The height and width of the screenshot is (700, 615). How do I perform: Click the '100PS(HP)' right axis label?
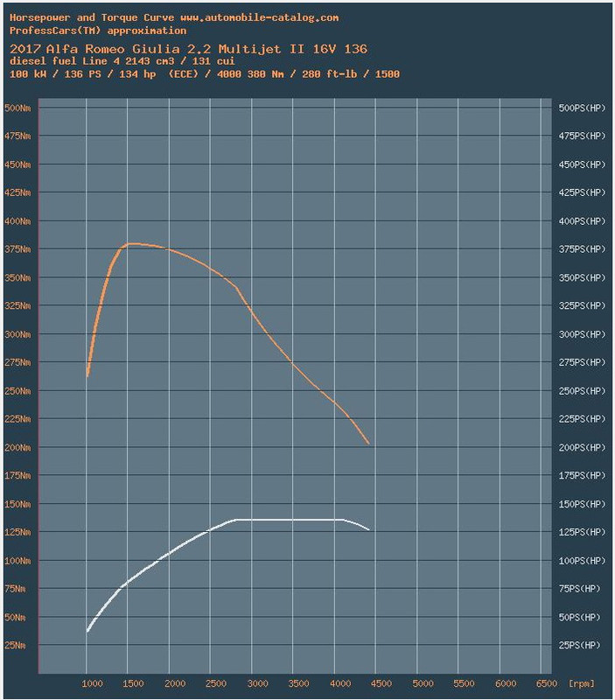coord(582,561)
